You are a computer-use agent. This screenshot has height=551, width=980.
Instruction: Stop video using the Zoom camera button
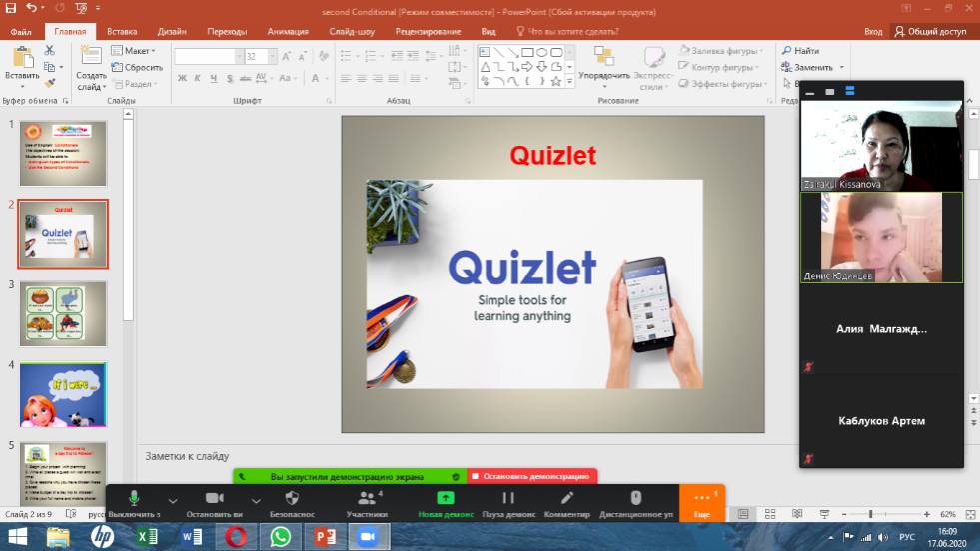[214, 498]
